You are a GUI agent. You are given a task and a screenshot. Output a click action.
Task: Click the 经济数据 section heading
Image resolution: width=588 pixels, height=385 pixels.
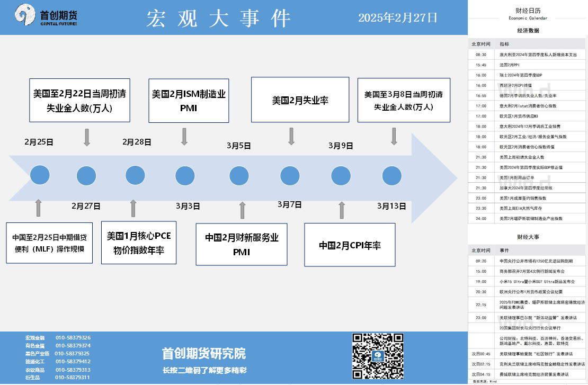pyautogui.click(x=528, y=30)
